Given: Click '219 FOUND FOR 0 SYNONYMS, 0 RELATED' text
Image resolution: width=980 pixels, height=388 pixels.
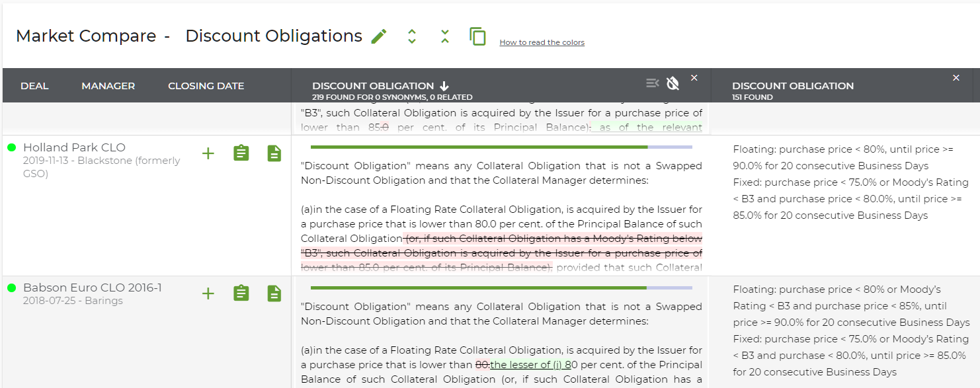Looking at the screenshot, I should pos(392,97).
